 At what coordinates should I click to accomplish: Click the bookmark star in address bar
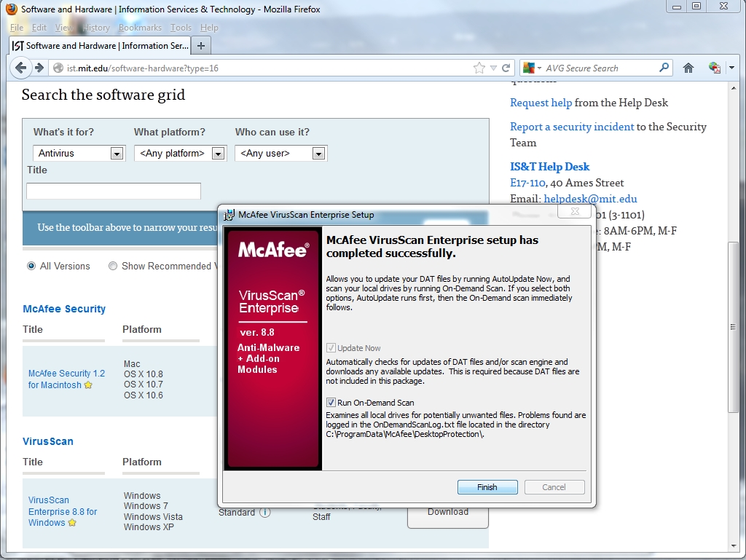(x=479, y=68)
